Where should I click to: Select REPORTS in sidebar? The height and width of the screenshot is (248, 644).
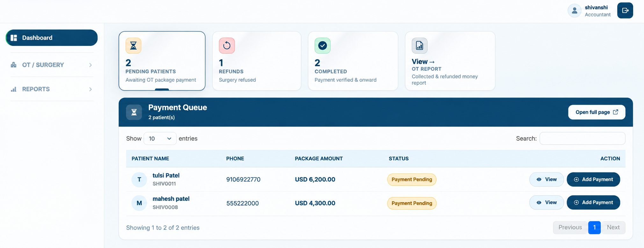[x=52, y=89]
